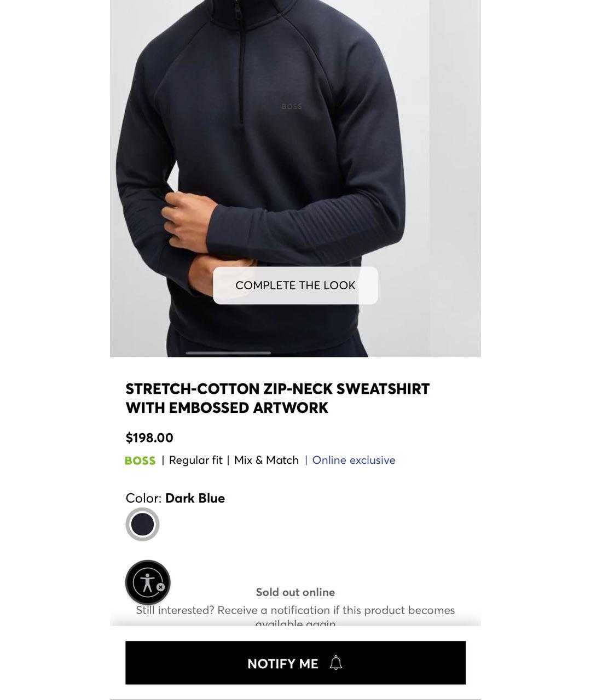
Task: Click the BOSS logo on sweatshirt chest
Action: pos(292,107)
